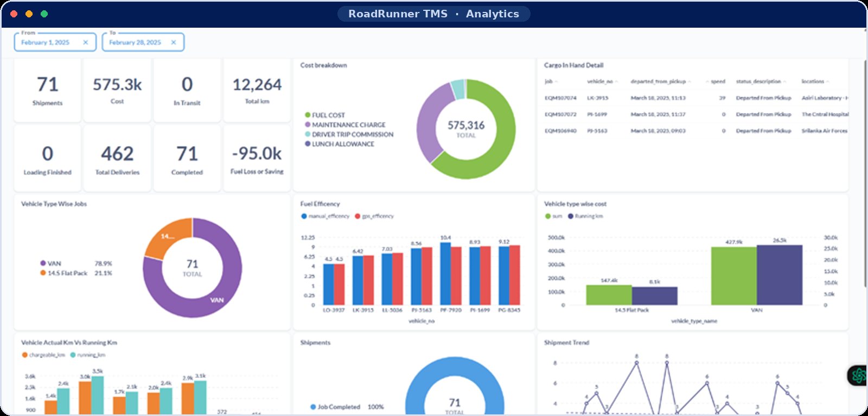Sort by departed_from_pickup column arrow
The height and width of the screenshot is (416, 868).
click(690, 82)
